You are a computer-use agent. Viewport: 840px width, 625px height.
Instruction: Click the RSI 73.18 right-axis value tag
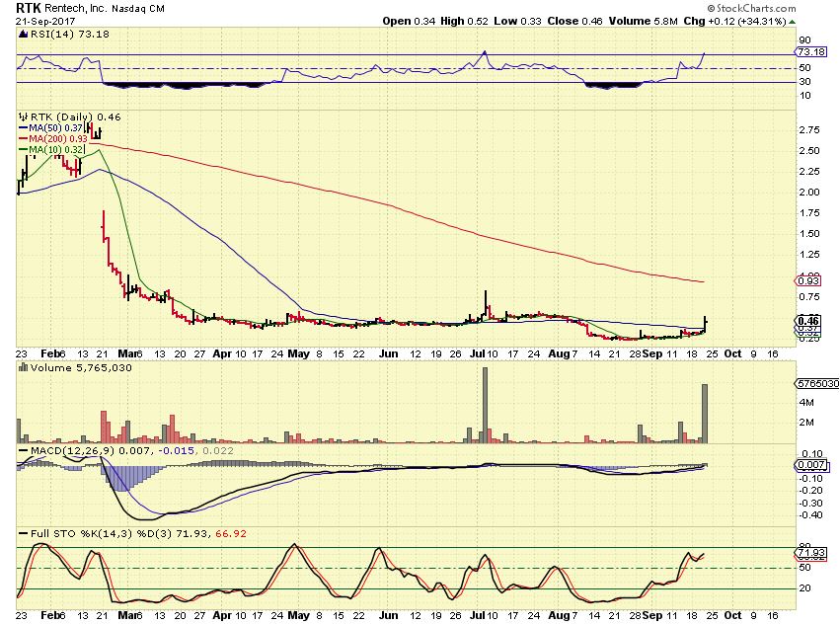tap(810, 52)
